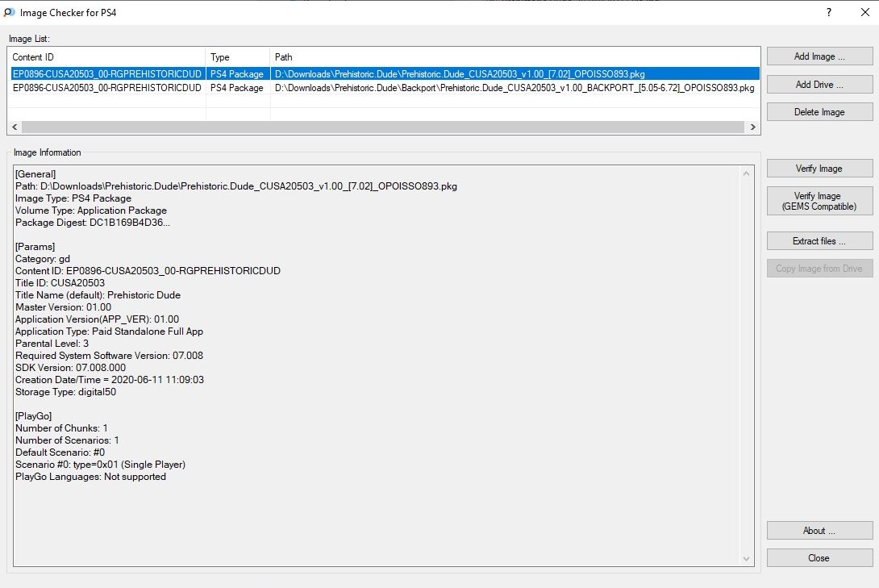Click Application Type: Paid Standalone Full App
The height and width of the screenshot is (588, 879).
point(110,332)
